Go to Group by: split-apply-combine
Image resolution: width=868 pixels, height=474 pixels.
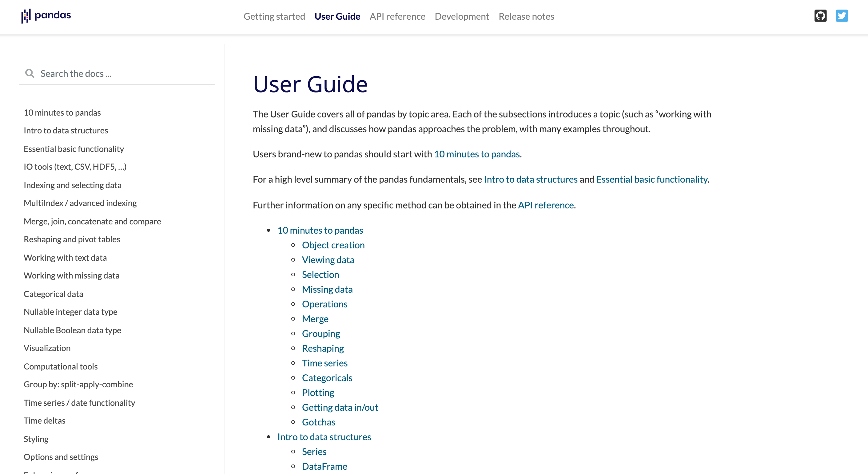tap(78, 385)
